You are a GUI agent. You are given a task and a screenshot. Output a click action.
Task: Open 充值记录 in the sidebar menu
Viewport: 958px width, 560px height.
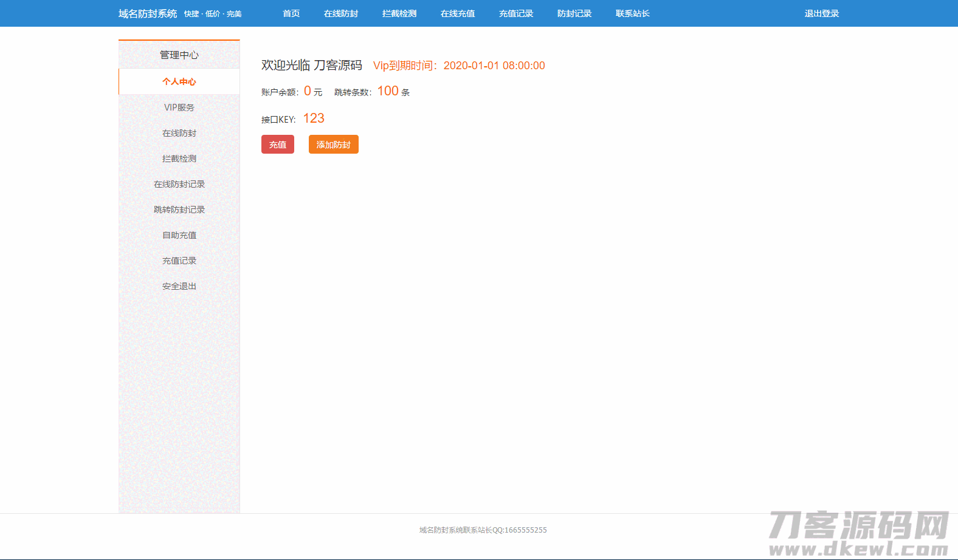click(x=179, y=261)
